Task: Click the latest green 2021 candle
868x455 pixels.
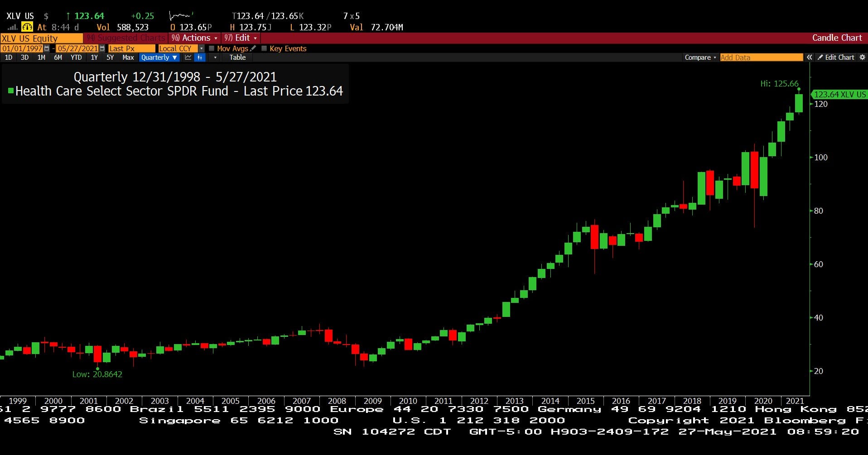Action: pos(799,103)
